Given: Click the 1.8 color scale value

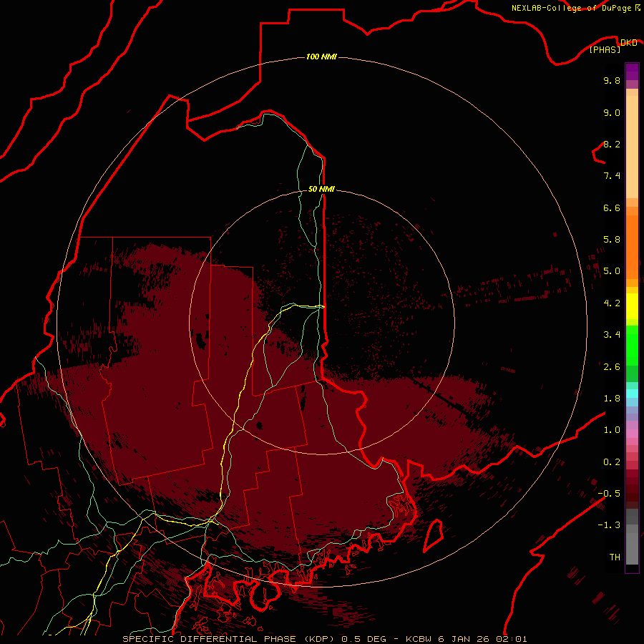Looking at the screenshot, I should tap(612, 399).
